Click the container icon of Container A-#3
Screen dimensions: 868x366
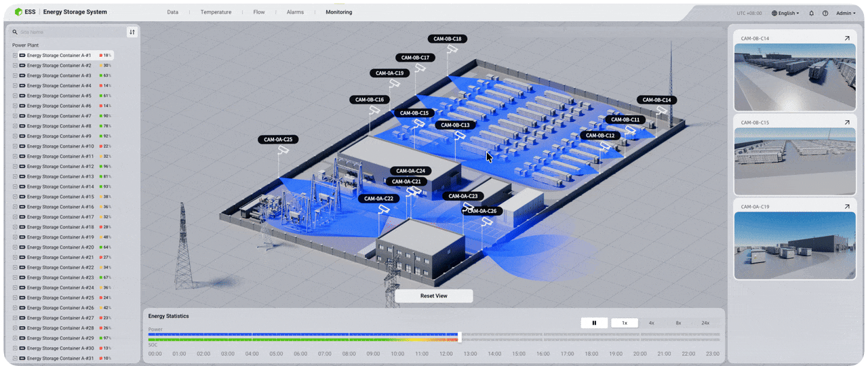[x=22, y=76]
